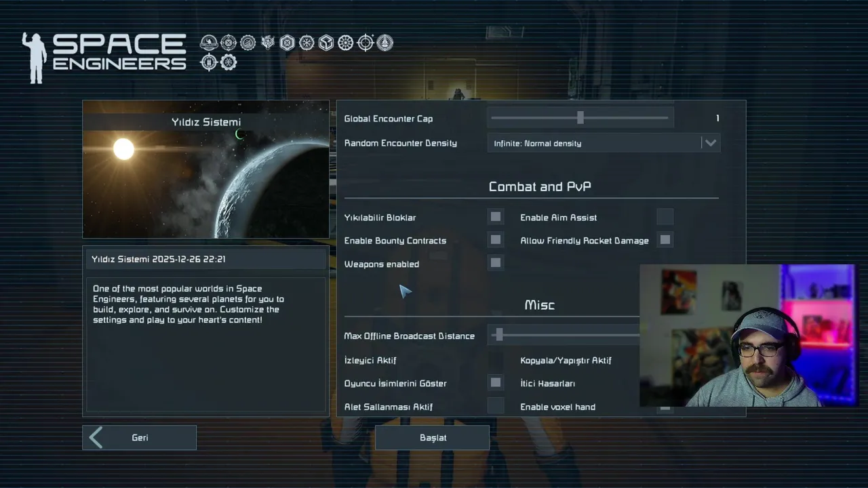Toggle the Yıkılabilir Bloklar checkbox
Screen dimensions: 868x488
coord(496,217)
